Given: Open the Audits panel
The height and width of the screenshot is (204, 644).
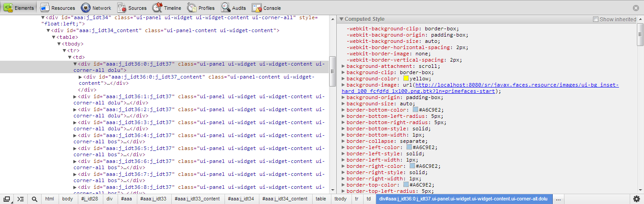Looking at the screenshot, I should [x=233, y=8].
